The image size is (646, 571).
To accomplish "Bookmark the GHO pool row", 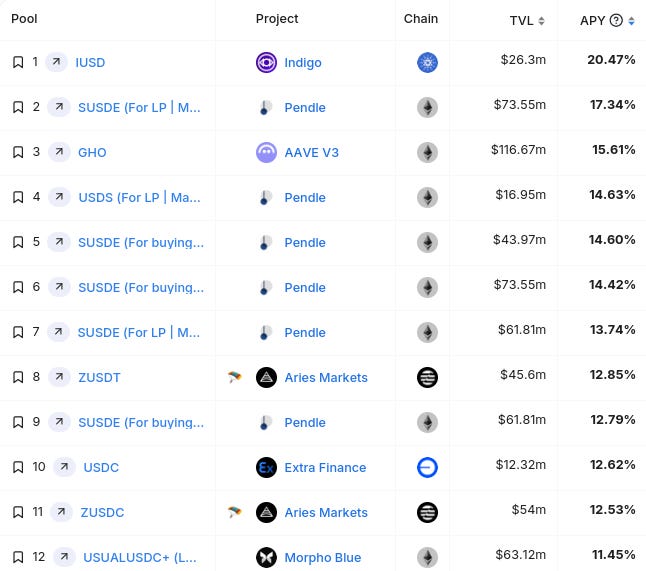I will (18, 152).
